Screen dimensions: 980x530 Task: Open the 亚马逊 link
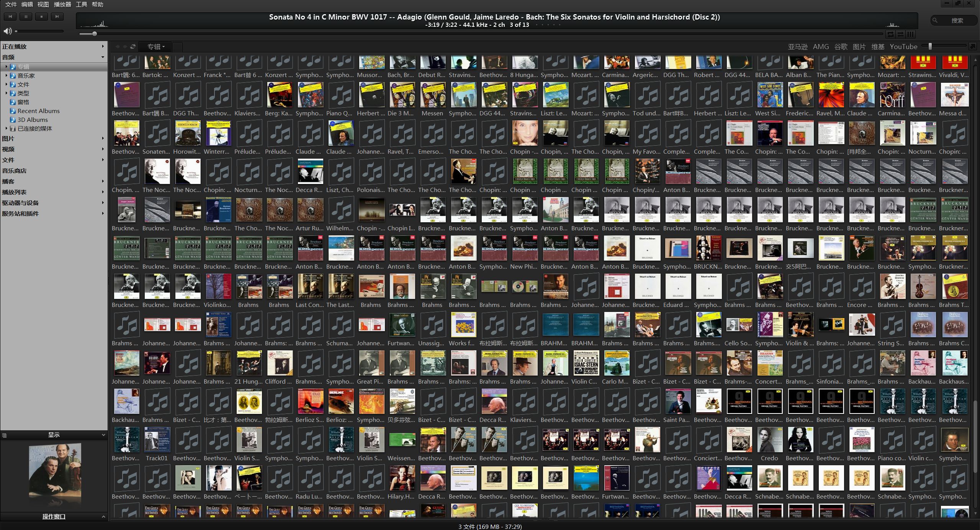[798, 47]
